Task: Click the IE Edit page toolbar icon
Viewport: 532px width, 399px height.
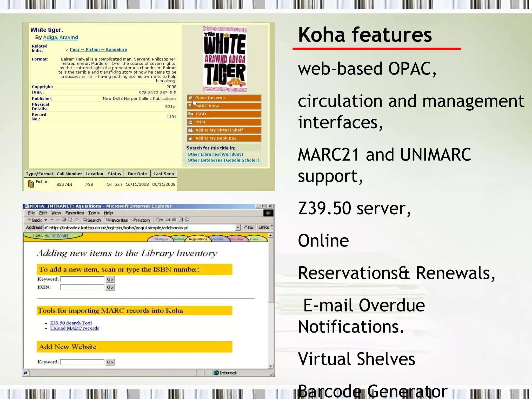Action: point(174,220)
